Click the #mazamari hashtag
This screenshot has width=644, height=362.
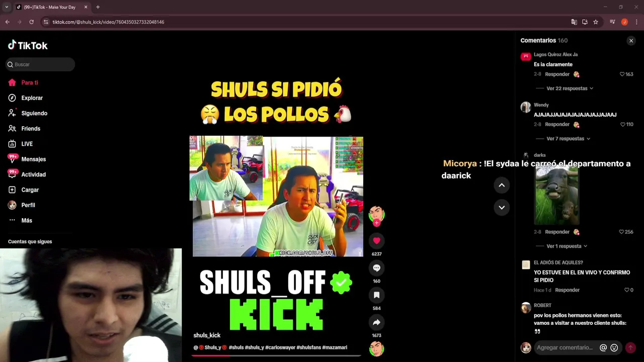click(335, 347)
